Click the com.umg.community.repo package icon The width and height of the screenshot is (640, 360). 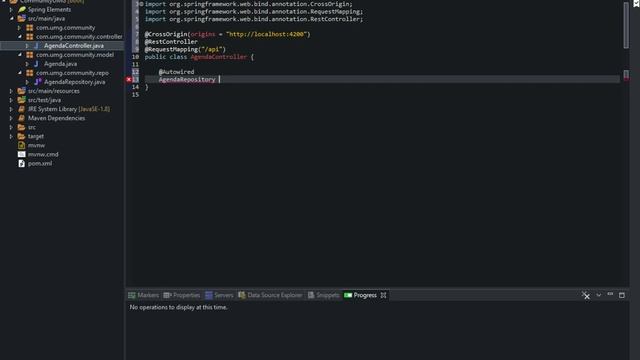click(x=30, y=73)
